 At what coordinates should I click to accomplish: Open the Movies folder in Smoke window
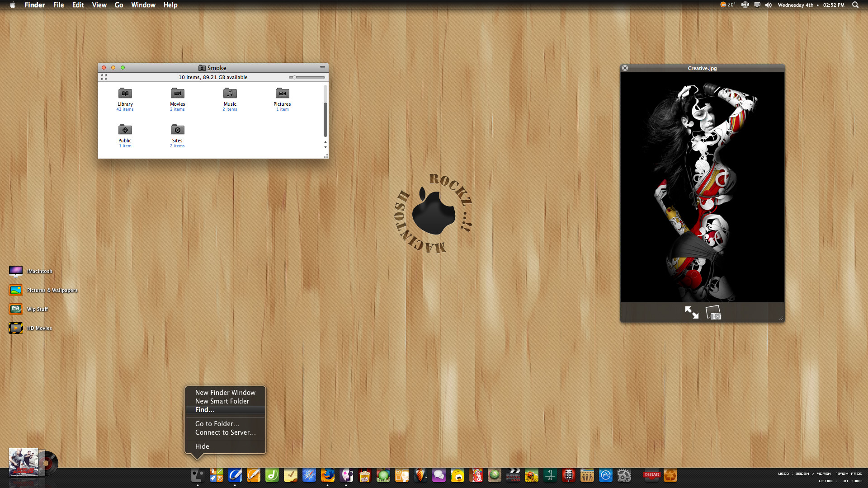(x=178, y=99)
